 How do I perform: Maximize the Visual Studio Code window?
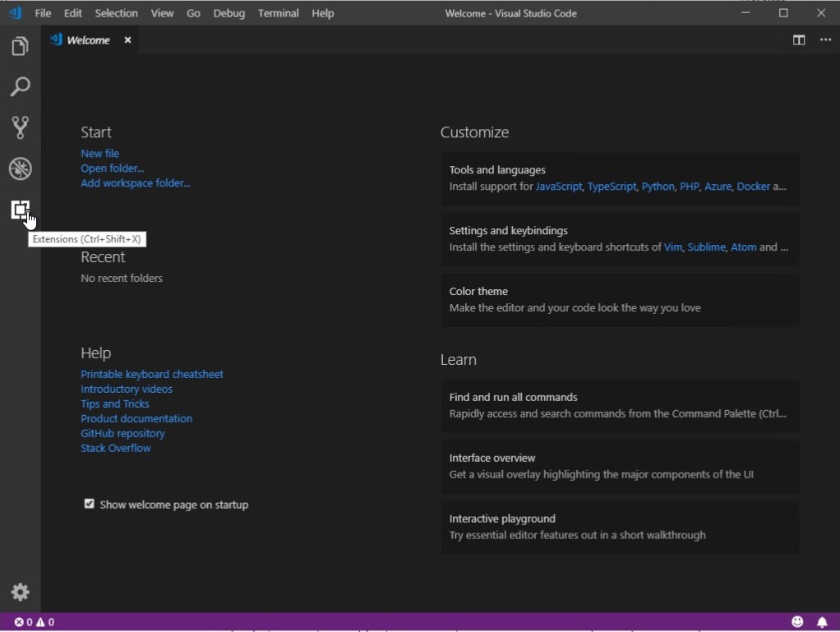click(783, 13)
